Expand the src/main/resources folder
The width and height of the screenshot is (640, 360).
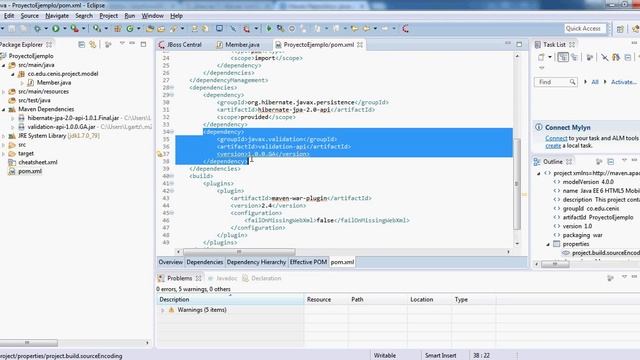[x=4, y=92]
